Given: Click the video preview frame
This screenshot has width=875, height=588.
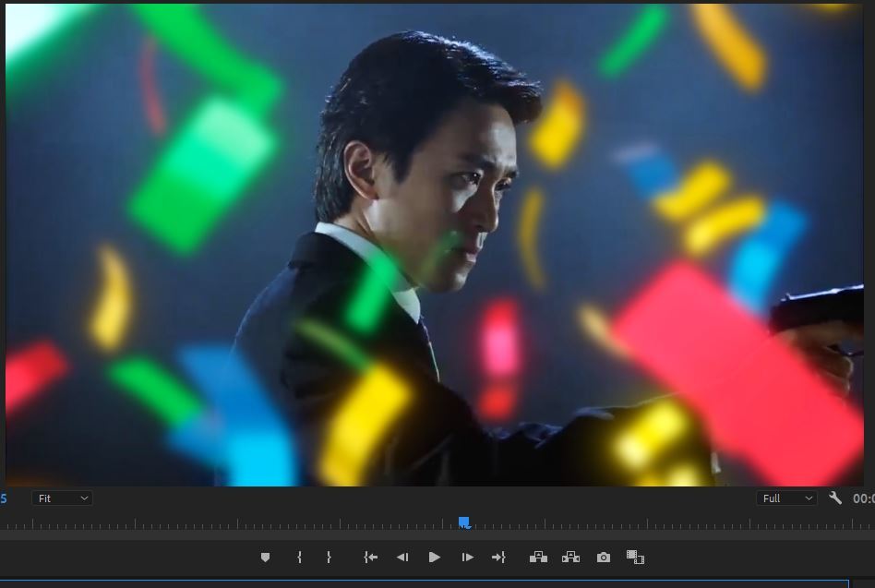Looking at the screenshot, I should 434,245.
